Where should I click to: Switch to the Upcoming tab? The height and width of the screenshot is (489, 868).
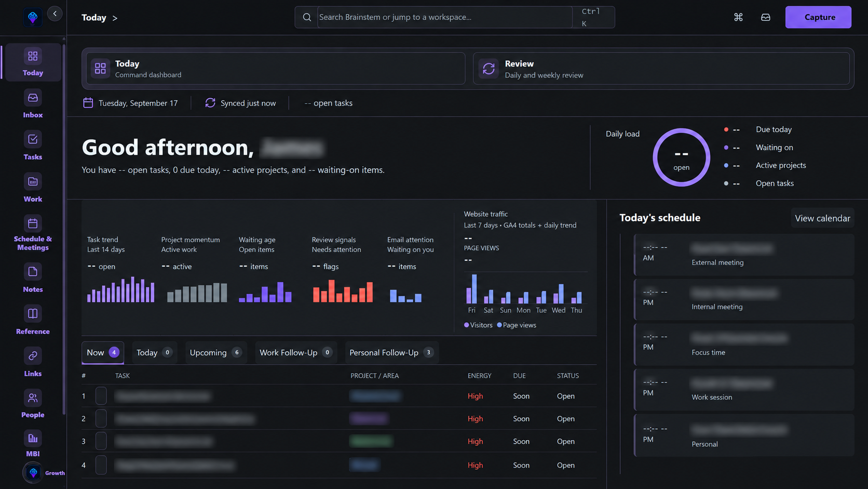pos(215,352)
